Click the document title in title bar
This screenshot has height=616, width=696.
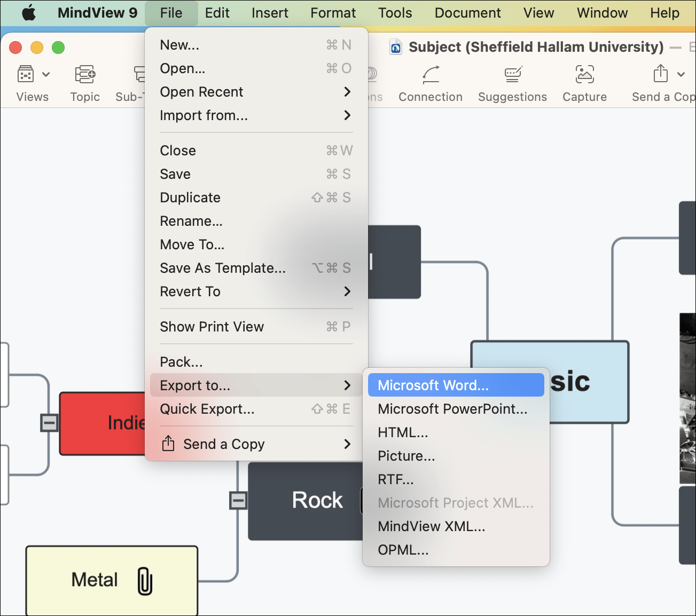(536, 47)
